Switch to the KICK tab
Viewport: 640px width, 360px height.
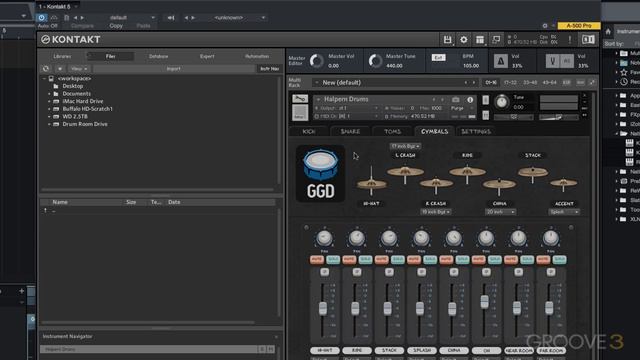[309, 131]
